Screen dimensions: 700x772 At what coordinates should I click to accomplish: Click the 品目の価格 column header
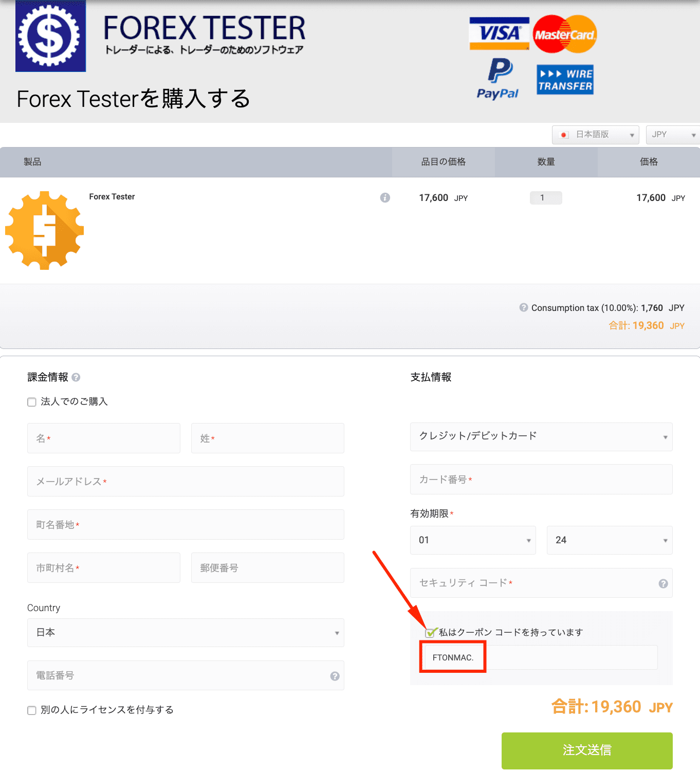(444, 162)
